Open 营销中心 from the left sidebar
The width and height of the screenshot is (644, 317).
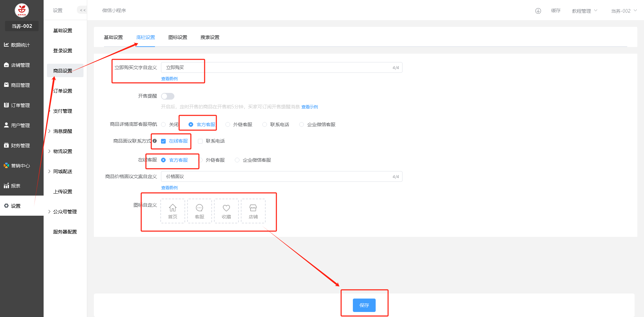tap(20, 166)
